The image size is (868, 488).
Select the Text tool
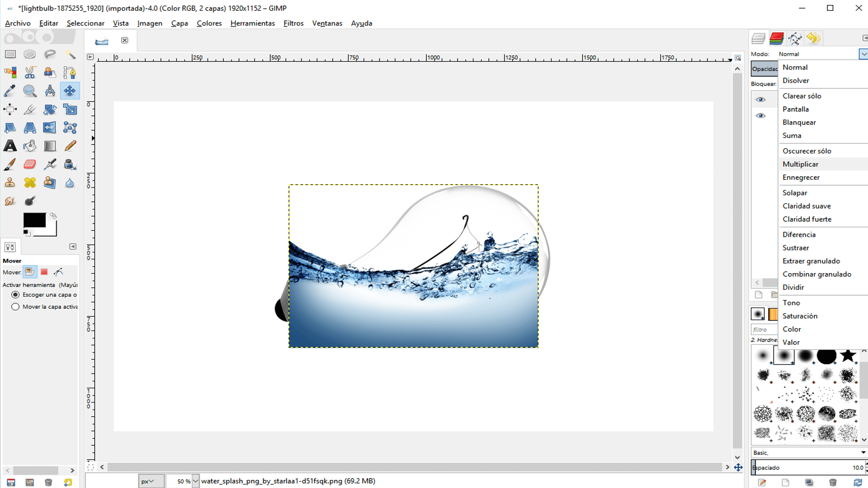coord(10,146)
